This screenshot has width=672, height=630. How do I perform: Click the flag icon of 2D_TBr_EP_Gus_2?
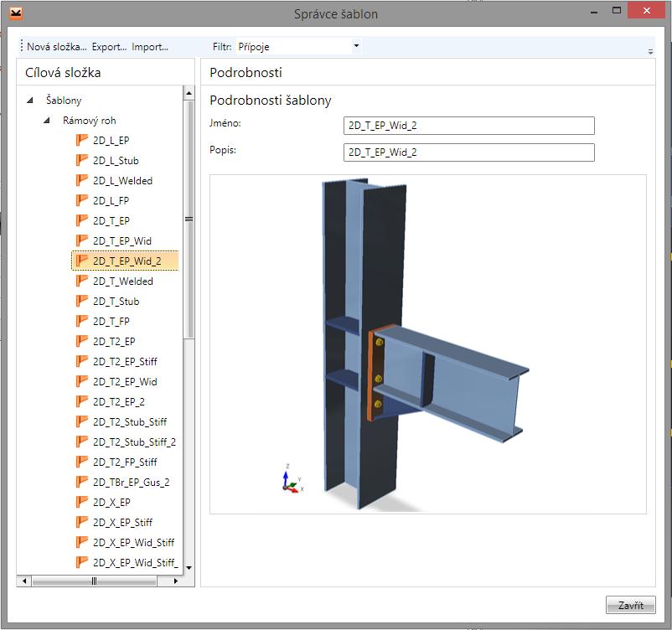tap(81, 483)
